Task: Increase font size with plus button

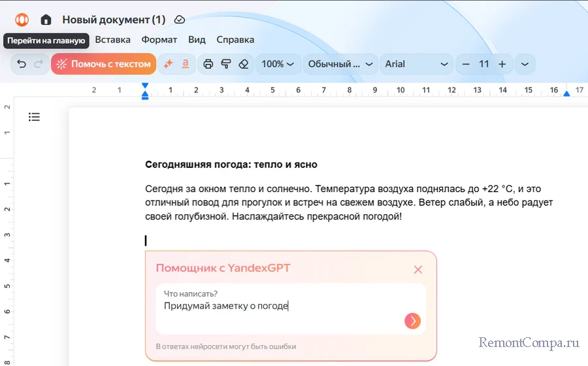Action: click(x=502, y=64)
